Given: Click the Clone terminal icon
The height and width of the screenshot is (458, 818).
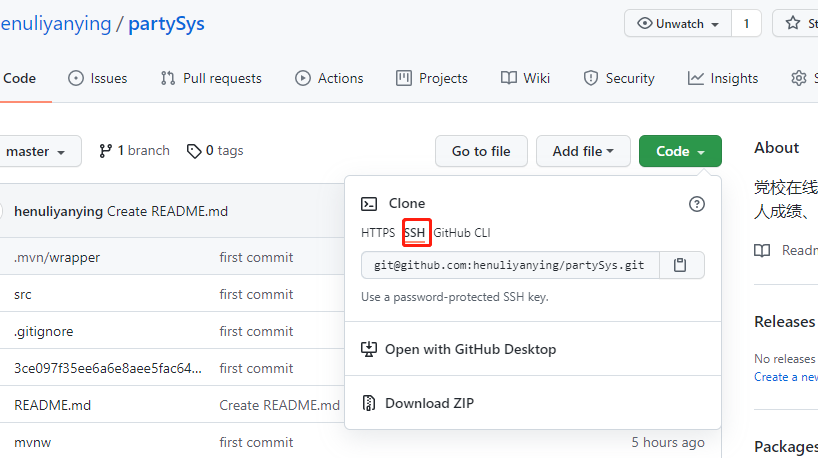Looking at the screenshot, I should [x=369, y=203].
